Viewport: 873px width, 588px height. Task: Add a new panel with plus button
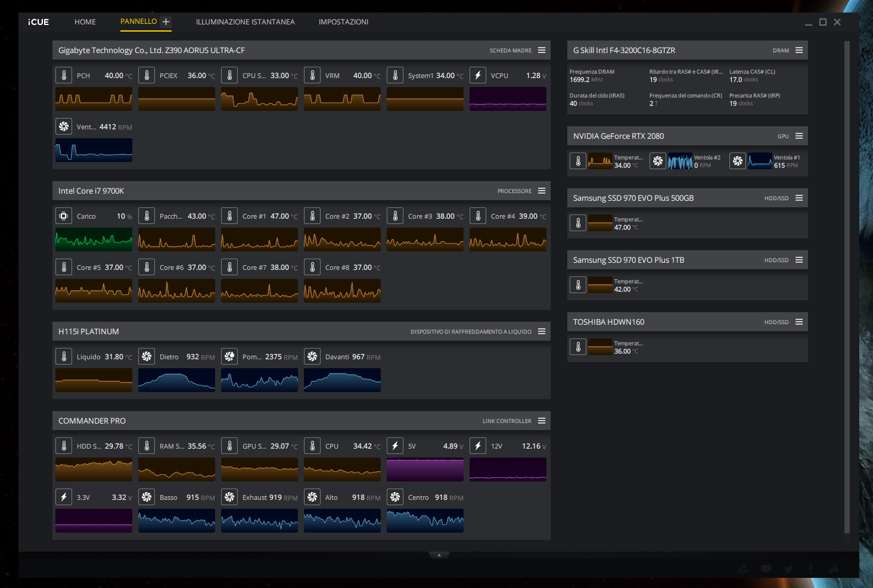coord(166,22)
